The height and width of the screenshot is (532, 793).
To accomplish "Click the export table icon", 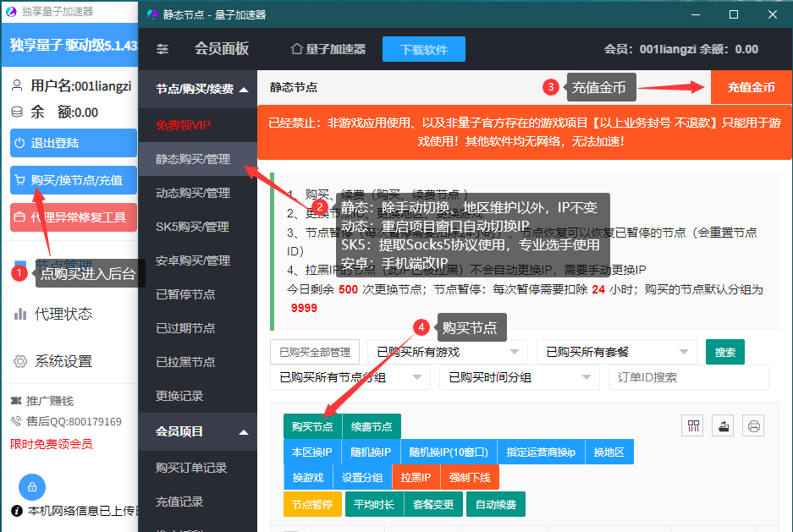I will [x=724, y=426].
